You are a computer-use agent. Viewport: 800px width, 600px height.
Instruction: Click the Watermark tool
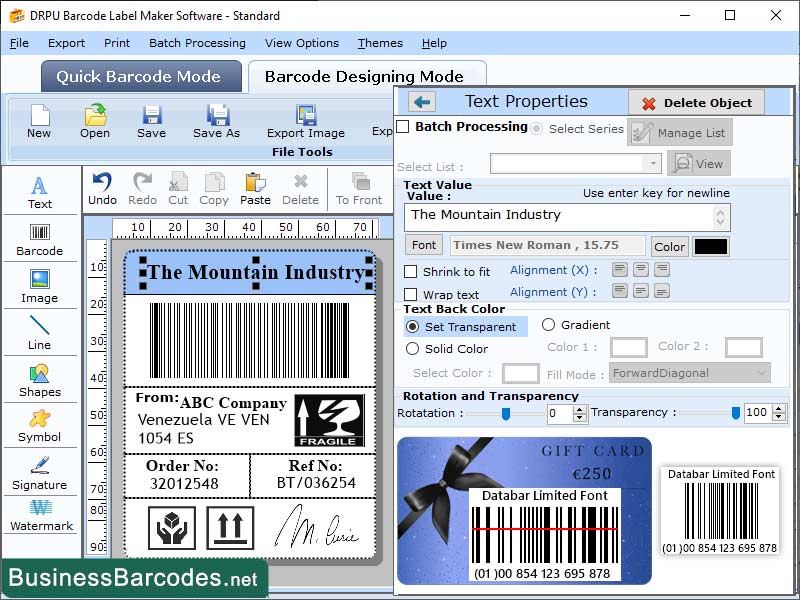pyautogui.click(x=40, y=520)
